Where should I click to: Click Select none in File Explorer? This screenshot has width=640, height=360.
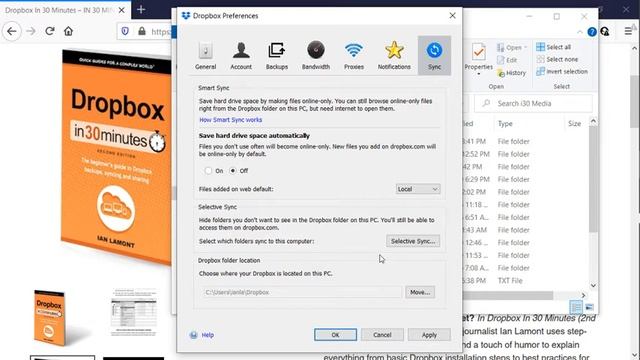pos(557,59)
